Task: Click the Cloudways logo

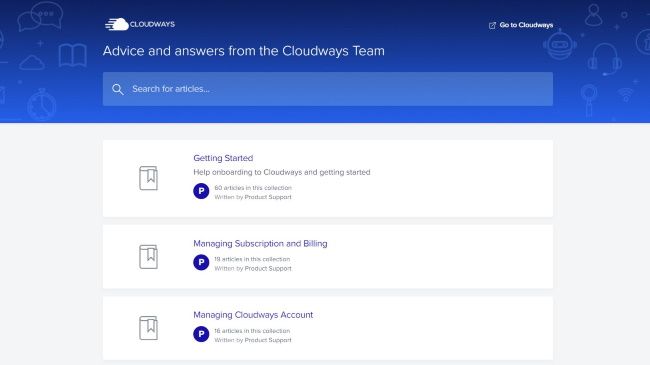Action: [140, 24]
